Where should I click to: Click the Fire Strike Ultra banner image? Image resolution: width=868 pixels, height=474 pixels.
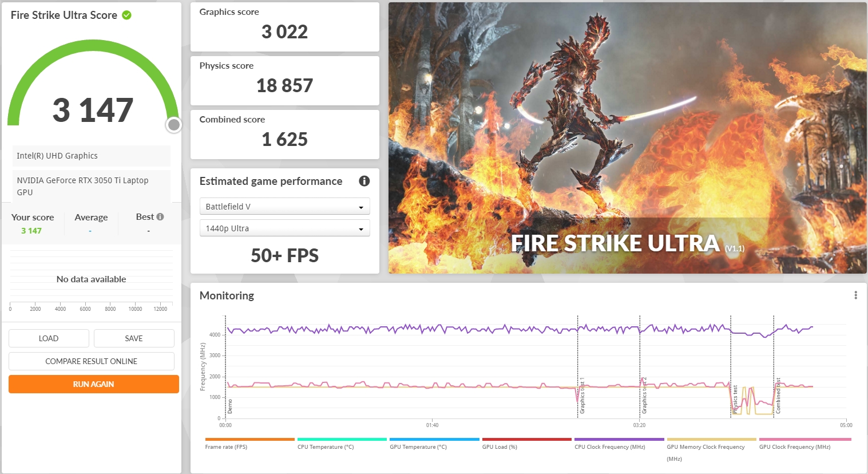point(627,137)
